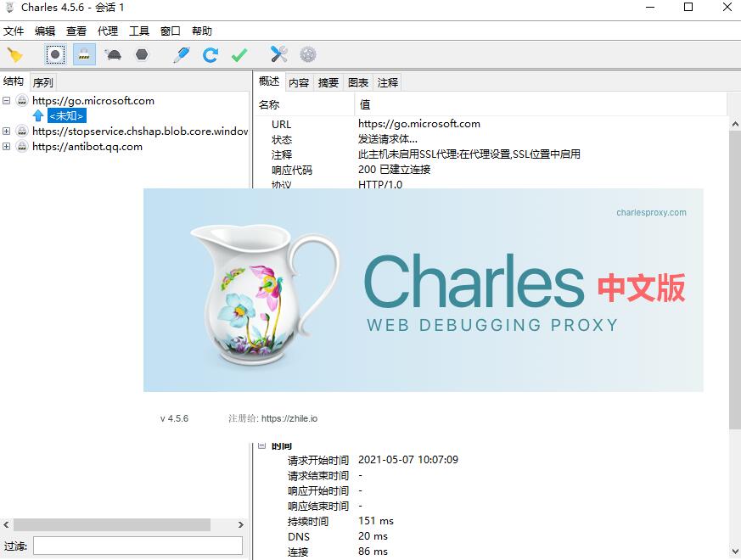Open Tools wrench icon
The width and height of the screenshot is (741, 560).
point(278,54)
